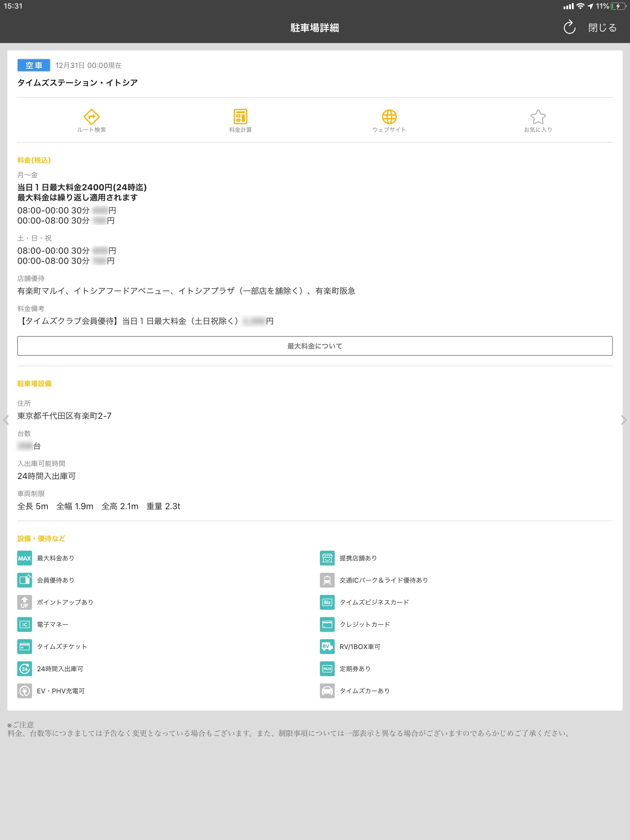Tap the 電子マネー IC icon
Viewport: 630px width, 840px height.
[24, 624]
